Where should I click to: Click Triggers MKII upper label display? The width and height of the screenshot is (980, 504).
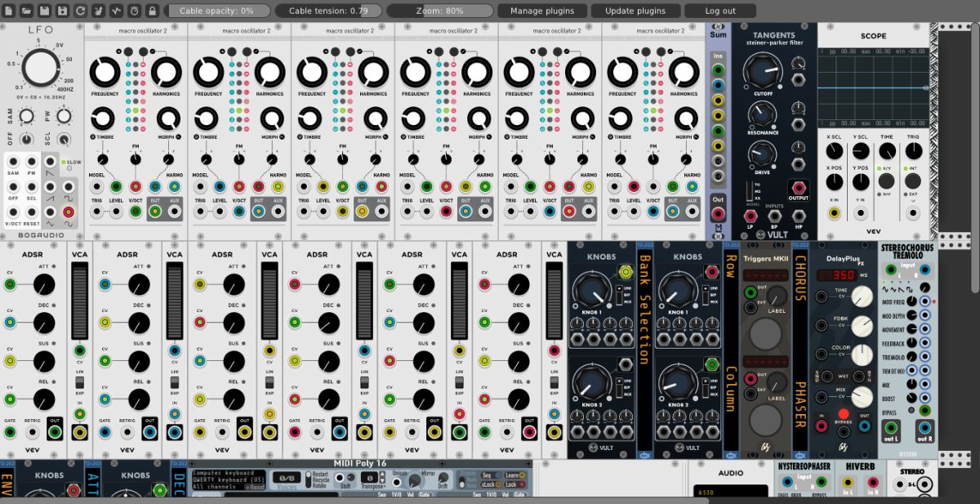pyautogui.click(x=765, y=276)
